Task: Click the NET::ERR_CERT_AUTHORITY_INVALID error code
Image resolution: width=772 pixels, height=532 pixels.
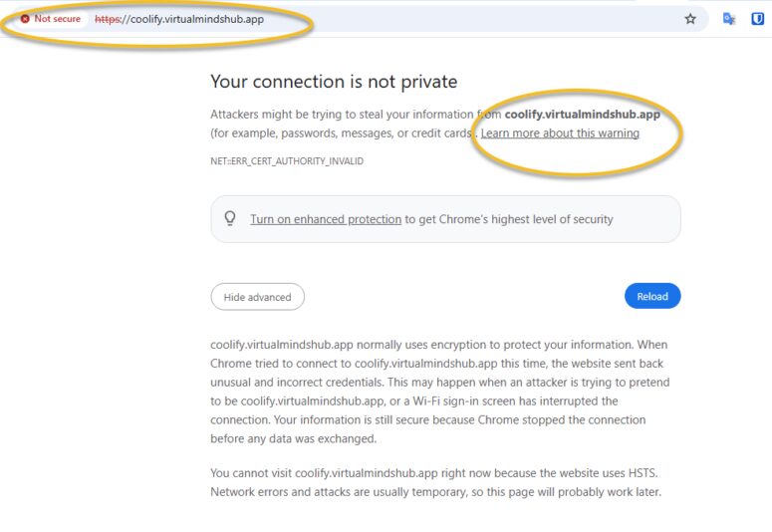Action: tap(287, 161)
